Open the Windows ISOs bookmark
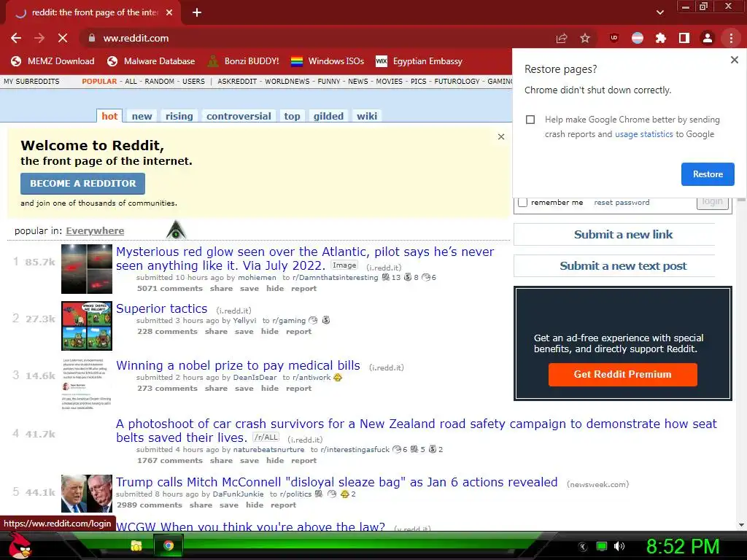The image size is (747, 560). click(328, 61)
